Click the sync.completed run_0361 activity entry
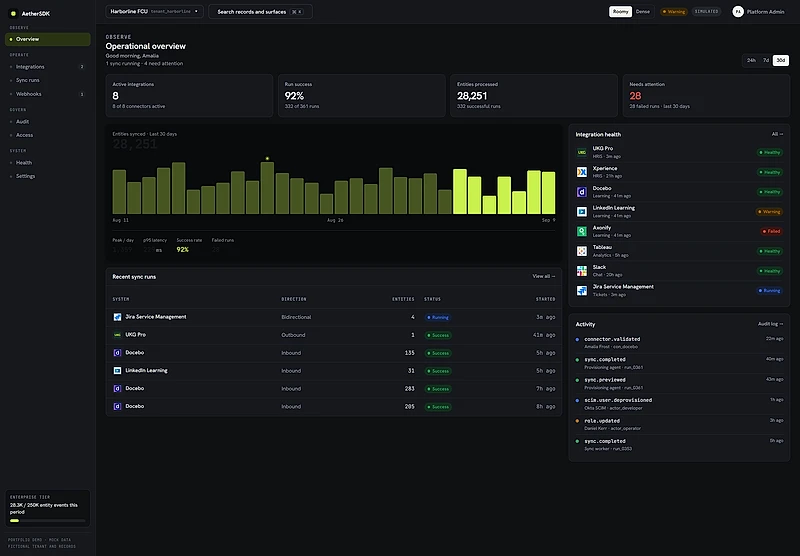Image resolution: width=800 pixels, height=556 pixels. tap(680, 363)
